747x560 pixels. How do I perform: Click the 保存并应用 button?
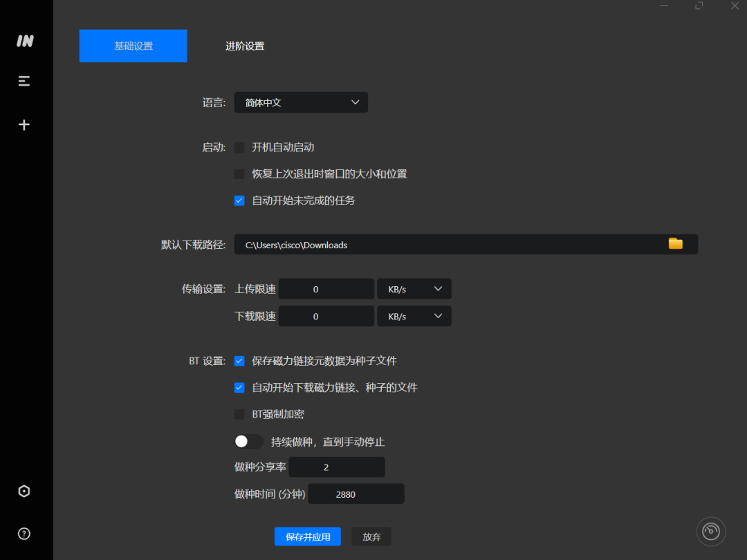point(307,536)
